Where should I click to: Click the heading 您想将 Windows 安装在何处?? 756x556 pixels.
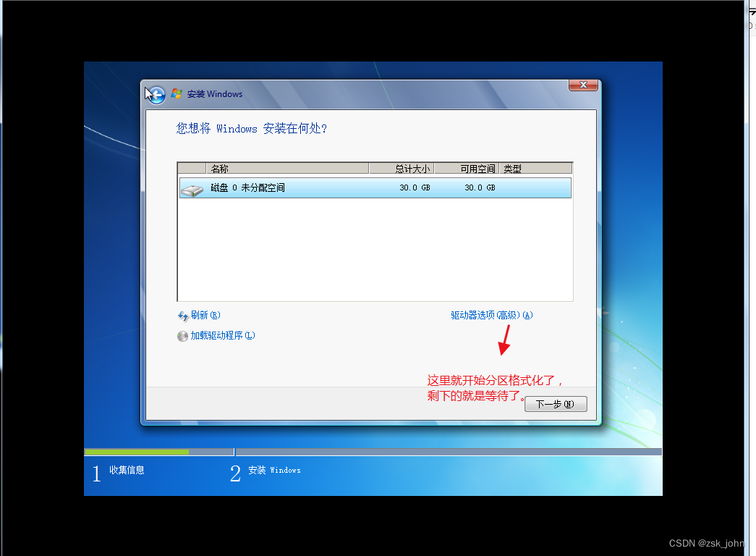[252, 128]
